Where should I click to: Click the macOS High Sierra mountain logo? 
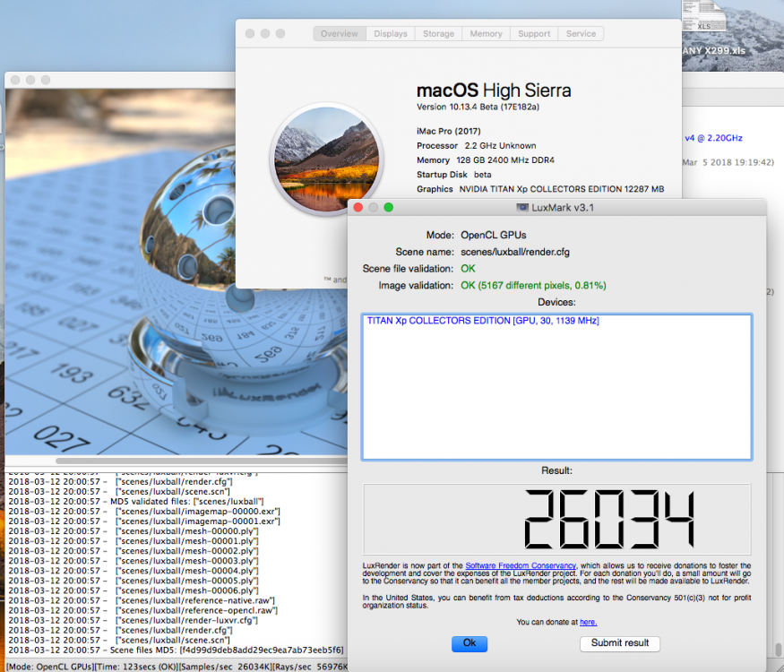click(326, 159)
